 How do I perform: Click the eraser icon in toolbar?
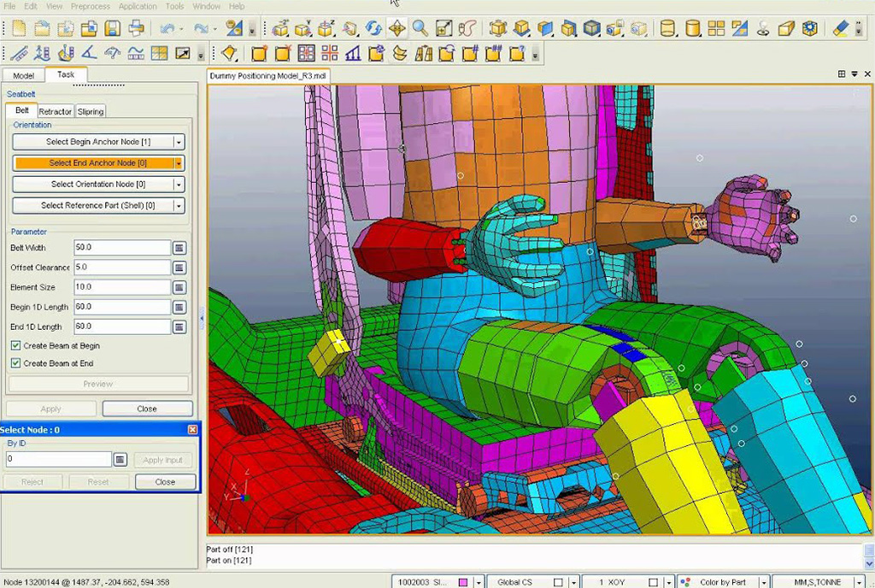point(838,28)
